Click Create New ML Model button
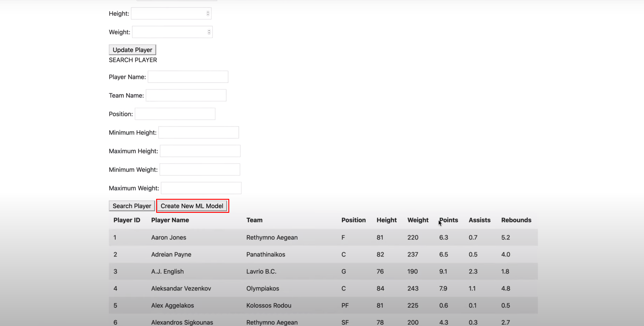 pos(192,206)
